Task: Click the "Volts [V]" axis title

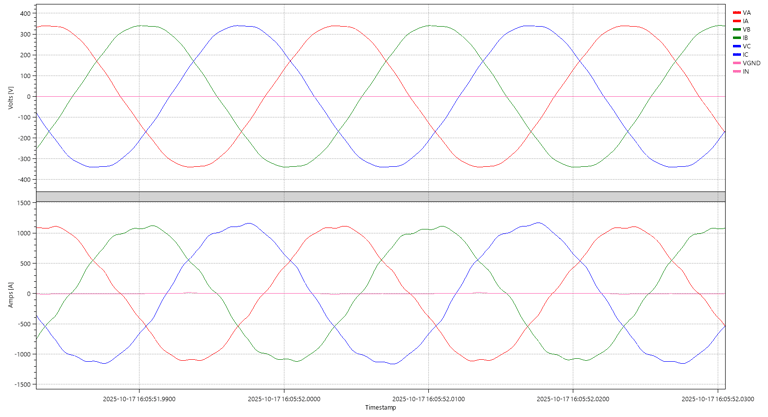Action: (10, 97)
